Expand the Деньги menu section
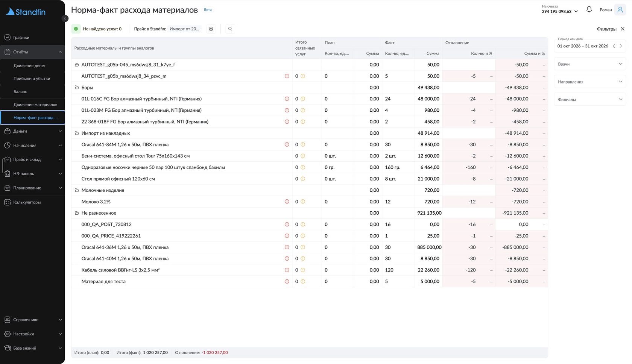This screenshot has height=364, width=632. pyautogui.click(x=33, y=131)
